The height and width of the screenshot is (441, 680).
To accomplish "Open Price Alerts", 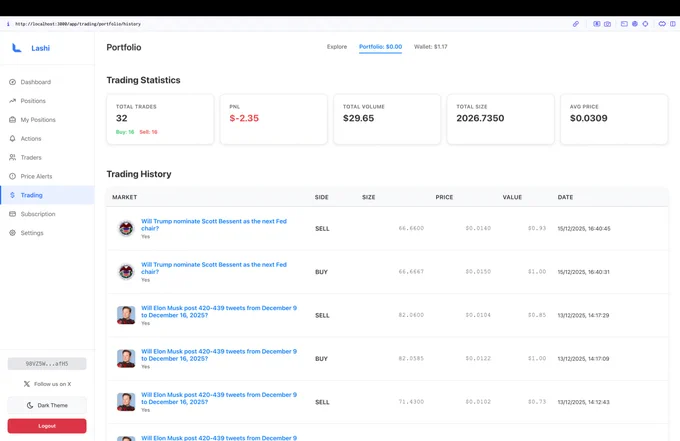I will click(x=47, y=176).
